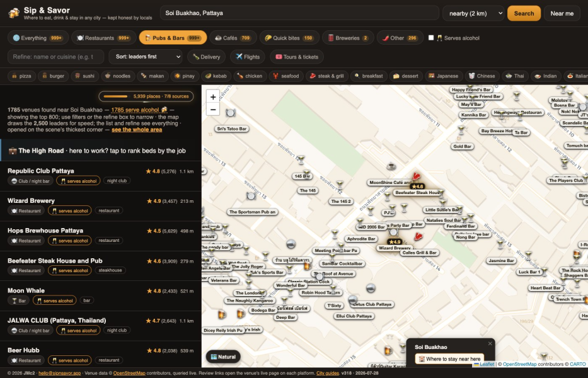Zoom in on the map

(x=213, y=97)
